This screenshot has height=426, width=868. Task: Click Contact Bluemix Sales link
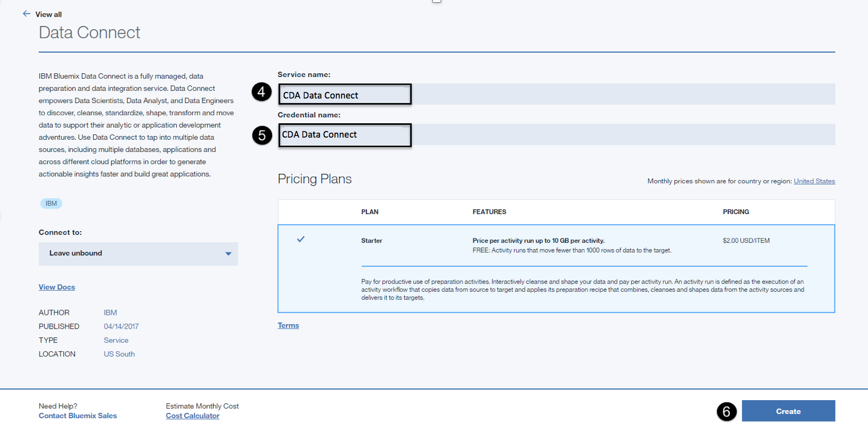78,416
